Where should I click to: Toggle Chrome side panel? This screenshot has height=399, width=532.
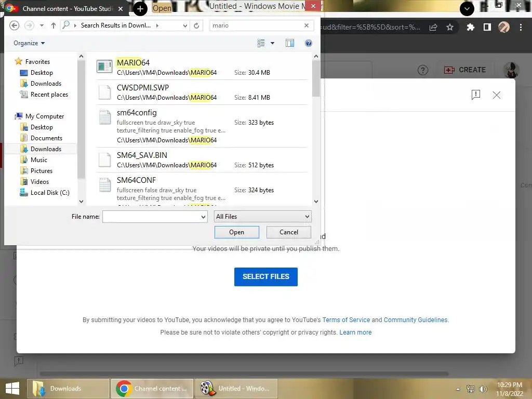(487, 27)
